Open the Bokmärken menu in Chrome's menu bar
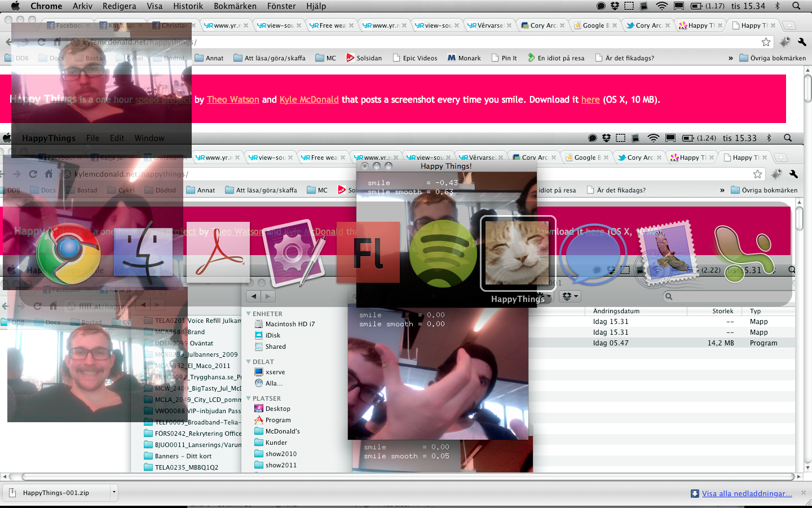The height and width of the screenshot is (508, 812). click(235, 6)
